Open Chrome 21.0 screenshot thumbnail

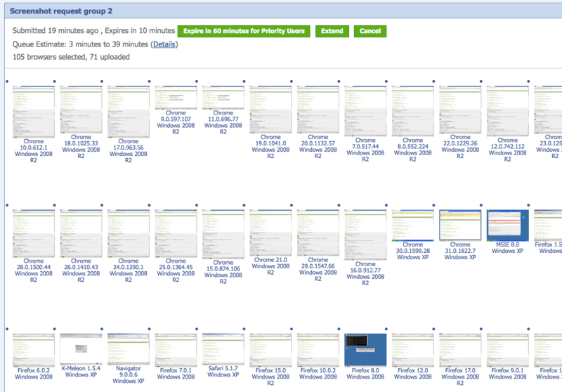[270, 233]
